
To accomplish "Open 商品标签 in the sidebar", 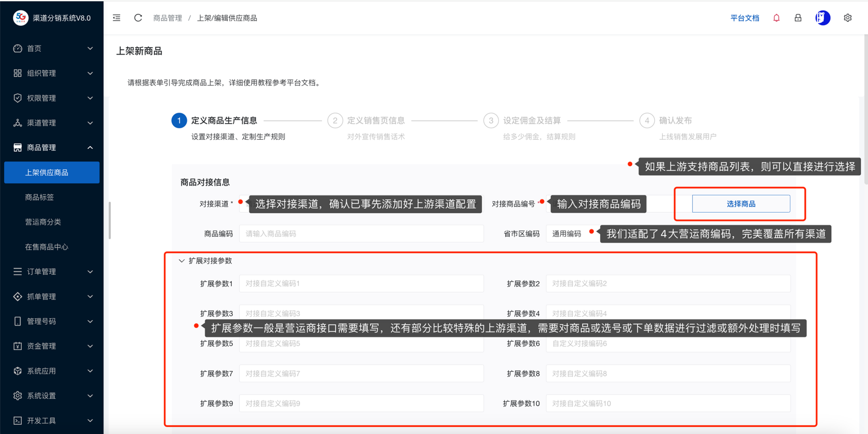I will point(40,197).
